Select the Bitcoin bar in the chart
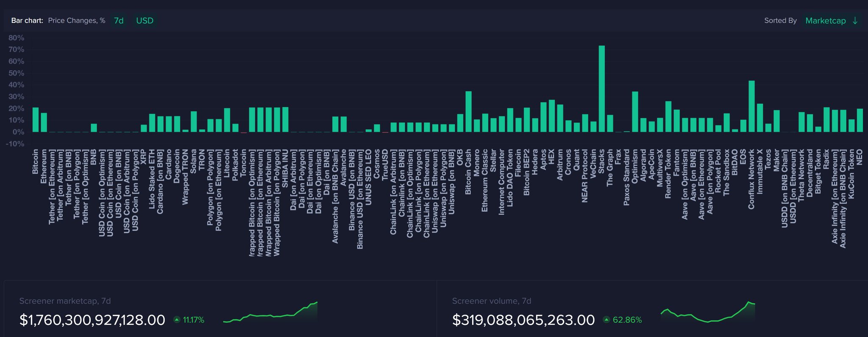The height and width of the screenshot is (337, 868). click(36, 120)
